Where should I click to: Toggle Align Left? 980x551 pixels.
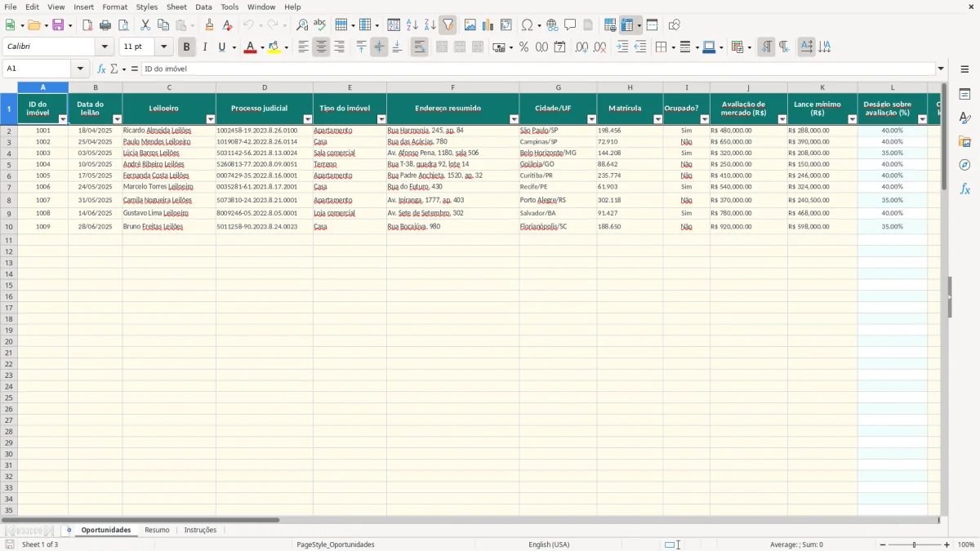pos(303,47)
